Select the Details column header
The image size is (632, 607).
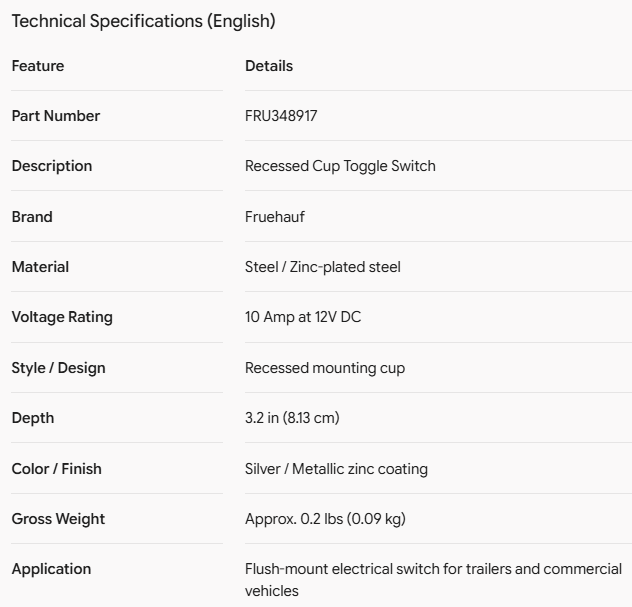tap(269, 66)
